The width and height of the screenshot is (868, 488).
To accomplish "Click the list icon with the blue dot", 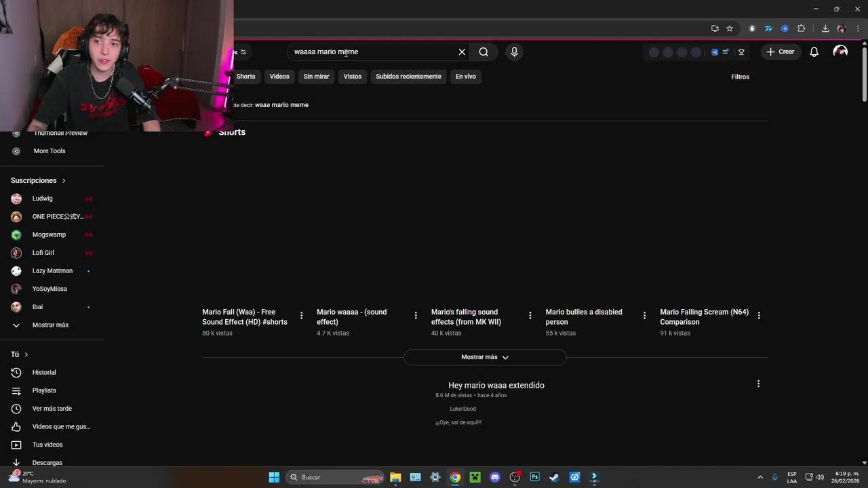I will (x=726, y=52).
